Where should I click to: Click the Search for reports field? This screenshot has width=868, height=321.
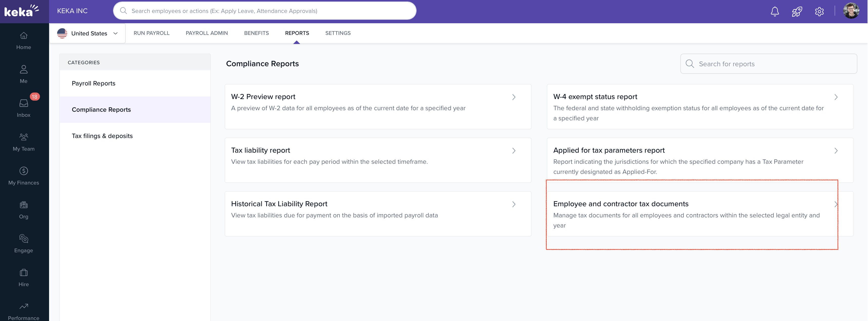(x=772, y=64)
